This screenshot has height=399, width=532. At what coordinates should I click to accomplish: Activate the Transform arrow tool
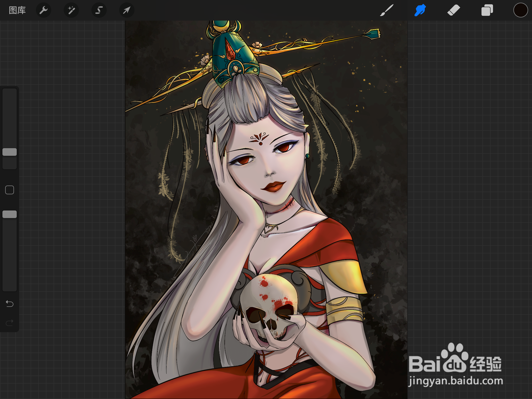click(127, 10)
